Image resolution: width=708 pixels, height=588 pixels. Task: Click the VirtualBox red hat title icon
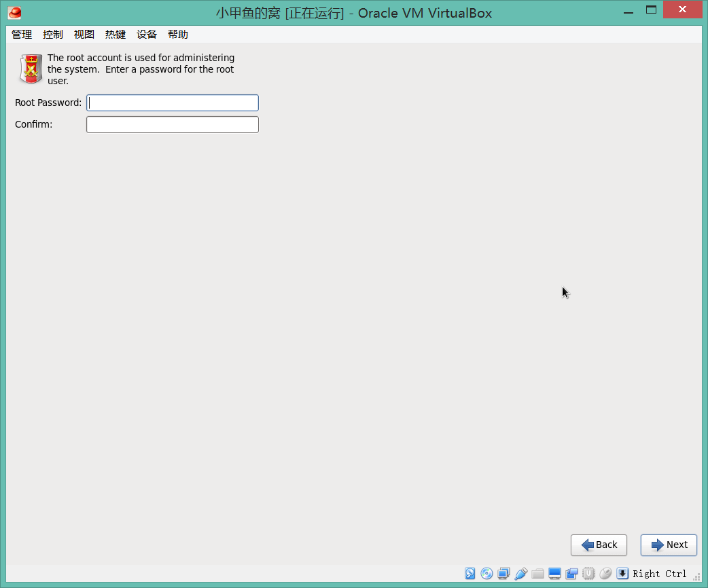click(x=15, y=12)
